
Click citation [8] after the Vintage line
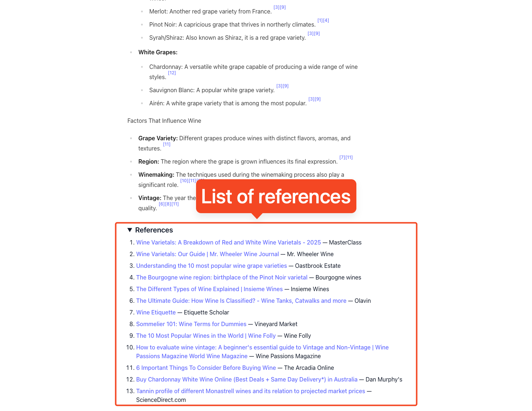(x=168, y=204)
